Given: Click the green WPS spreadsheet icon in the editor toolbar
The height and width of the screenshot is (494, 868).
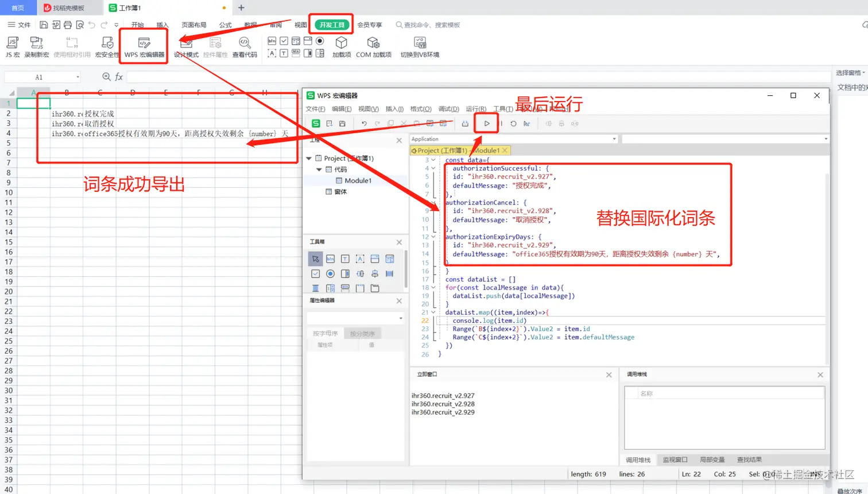Looking at the screenshot, I should coord(316,123).
